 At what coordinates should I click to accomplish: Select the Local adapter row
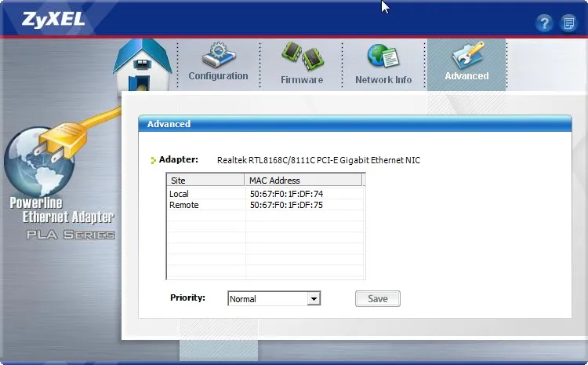pyautogui.click(x=180, y=194)
